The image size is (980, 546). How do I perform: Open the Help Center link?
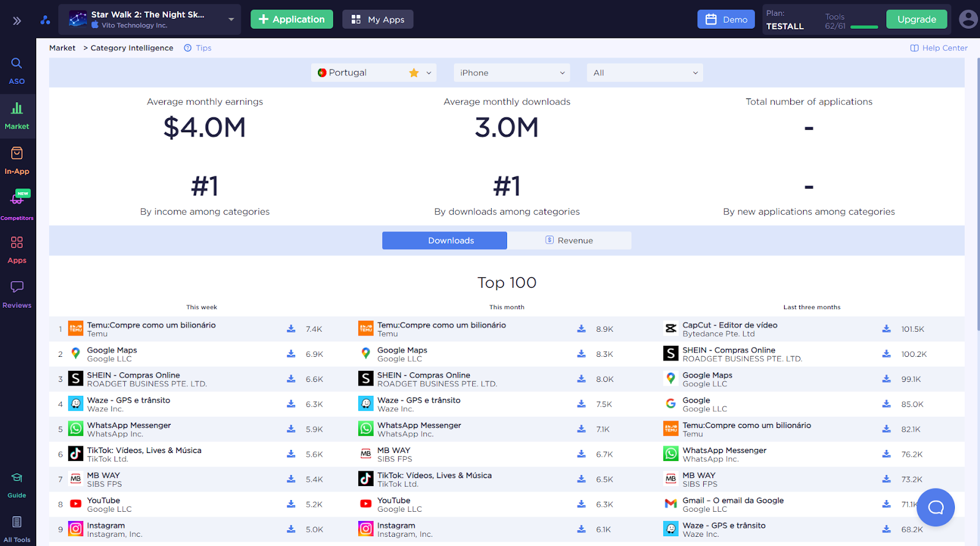tap(939, 48)
